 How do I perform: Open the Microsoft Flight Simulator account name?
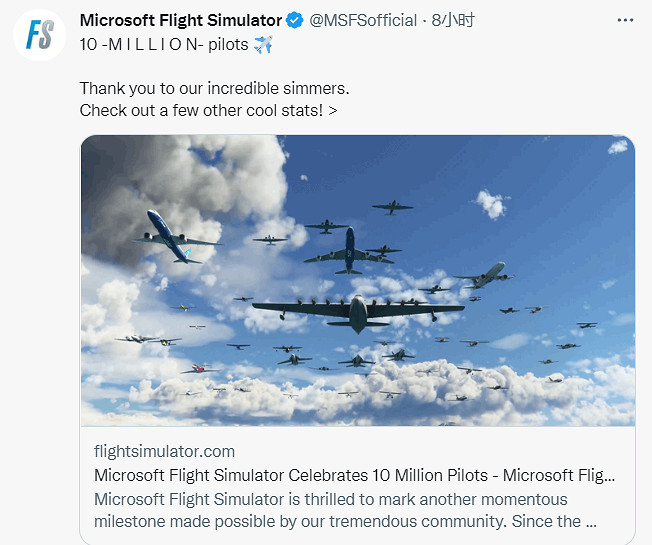coord(180,20)
